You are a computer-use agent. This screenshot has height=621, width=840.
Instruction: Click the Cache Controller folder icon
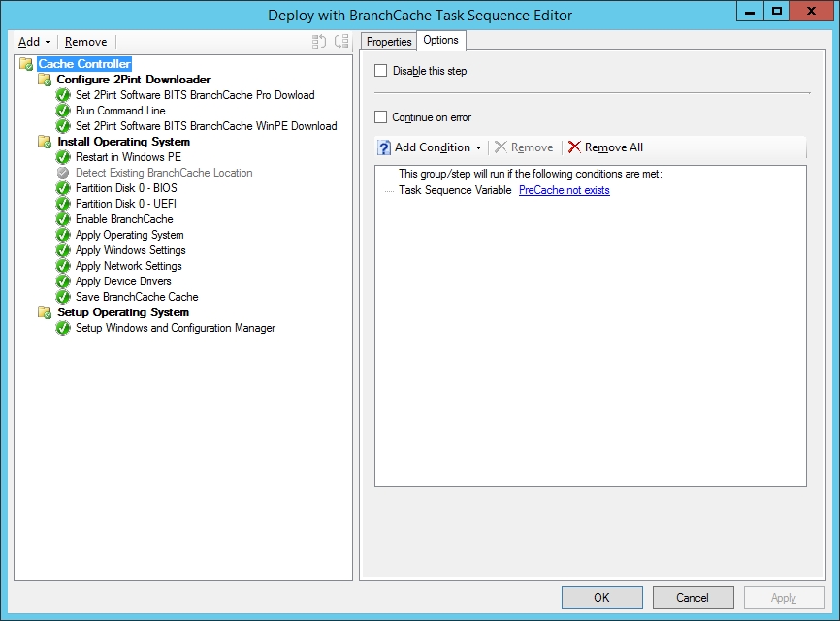pyautogui.click(x=26, y=64)
